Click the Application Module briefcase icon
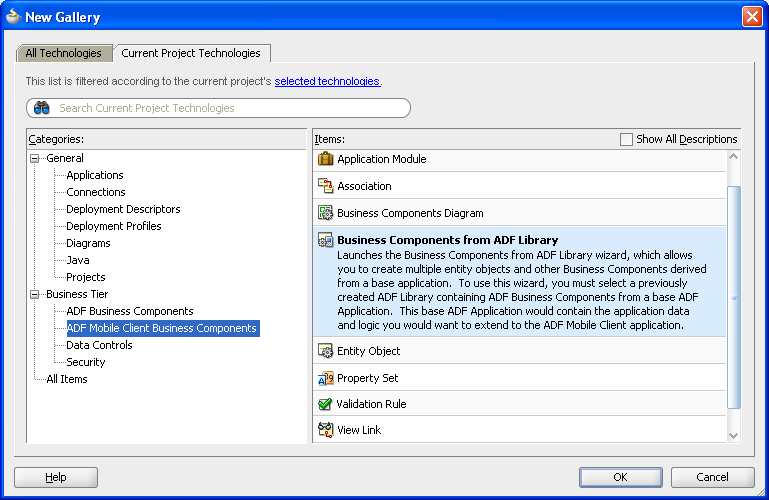Viewport: 769px width, 500px height. (x=325, y=159)
